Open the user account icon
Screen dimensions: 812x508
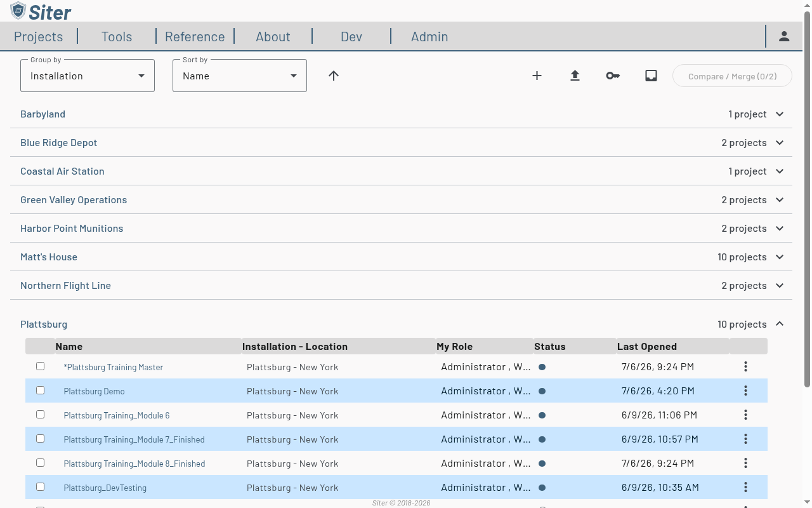(x=784, y=36)
